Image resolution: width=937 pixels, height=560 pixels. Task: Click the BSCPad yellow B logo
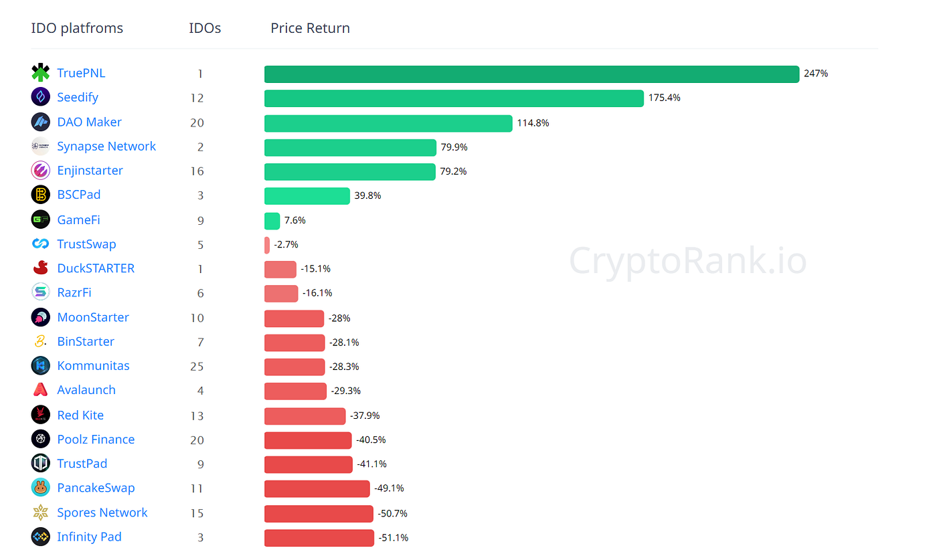click(41, 195)
